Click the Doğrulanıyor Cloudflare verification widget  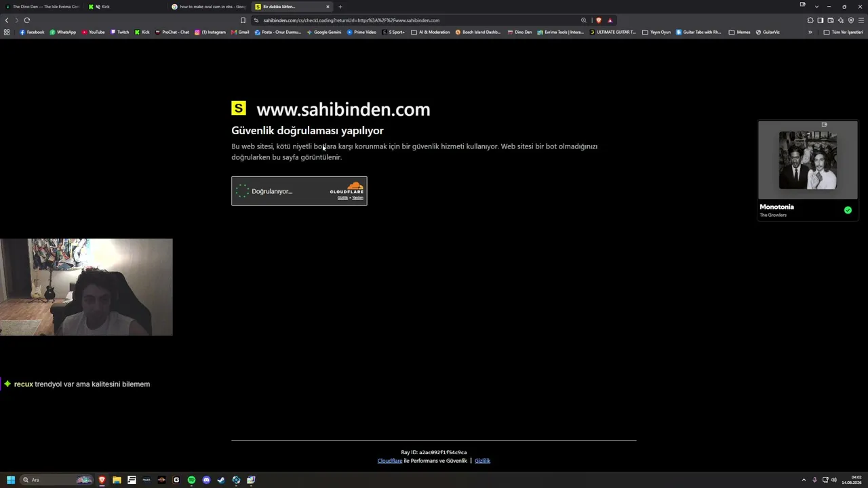click(299, 191)
